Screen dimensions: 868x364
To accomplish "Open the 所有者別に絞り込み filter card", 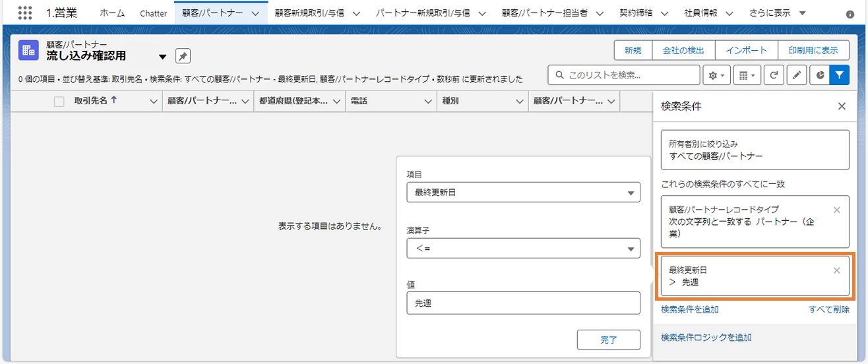I will 755,150.
